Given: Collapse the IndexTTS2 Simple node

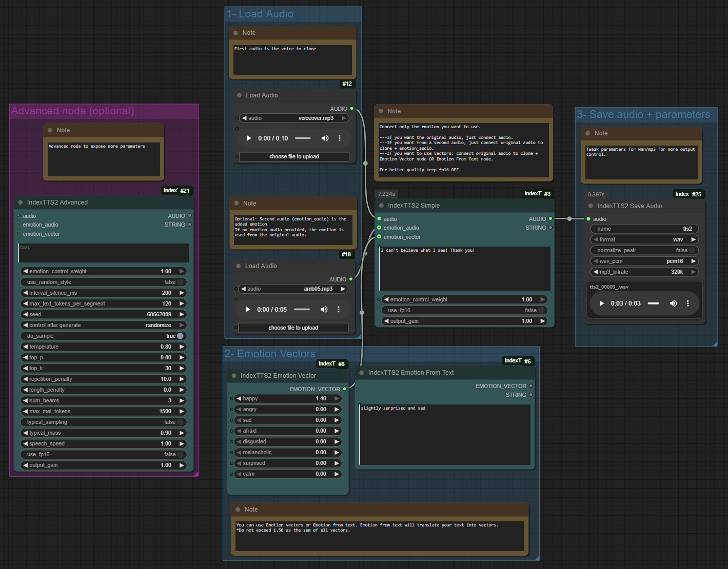Looking at the screenshot, I should pyautogui.click(x=381, y=206).
